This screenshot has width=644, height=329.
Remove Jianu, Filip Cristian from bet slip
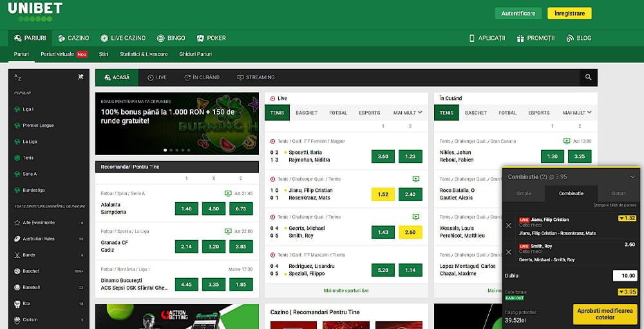(509, 225)
